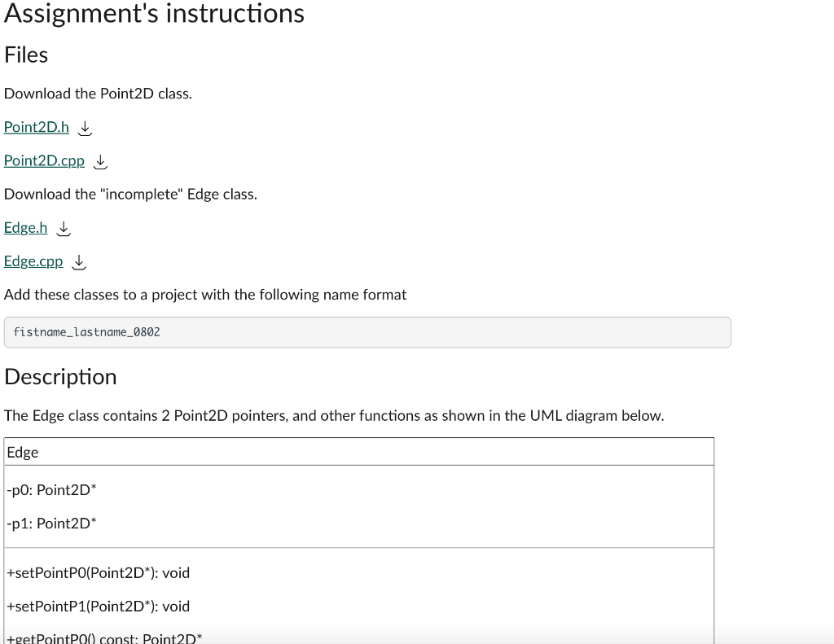Screen dimensions: 834x644
Task: Open the Point2D.h file link
Action: click(x=36, y=127)
